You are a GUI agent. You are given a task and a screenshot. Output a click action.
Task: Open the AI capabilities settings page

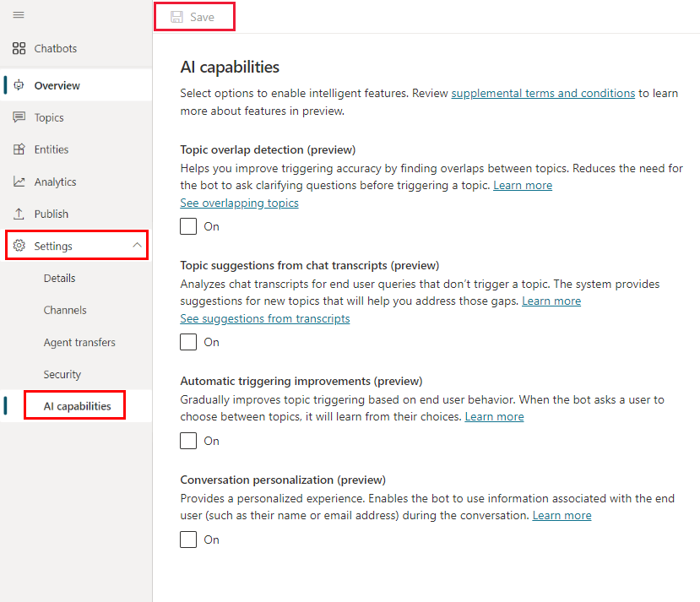(x=77, y=406)
